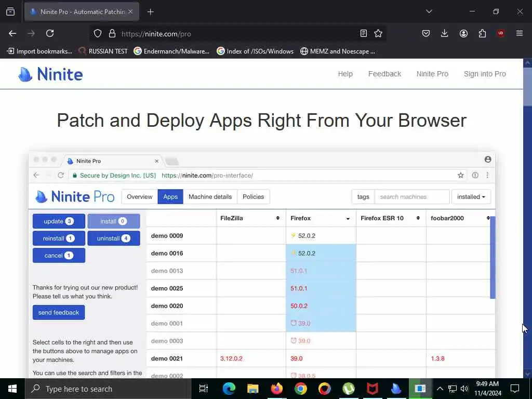Image resolution: width=532 pixels, height=399 pixels.
Task: Click the send feedback button
Action: click(59, 312)
